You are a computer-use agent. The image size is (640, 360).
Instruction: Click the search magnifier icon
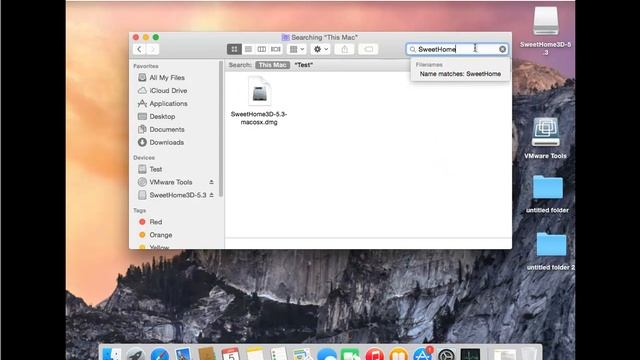(x=412, y=49)
